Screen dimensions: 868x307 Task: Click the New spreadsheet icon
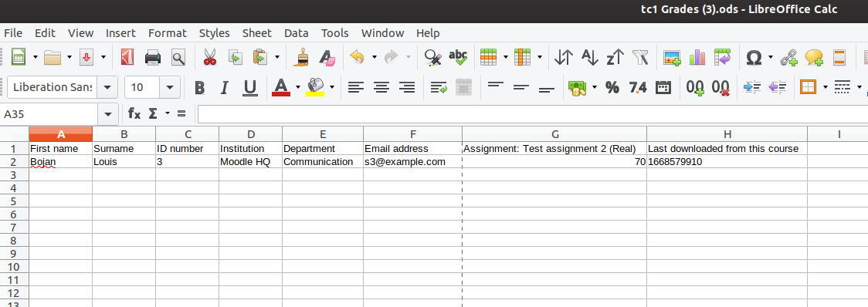[x=19, y=57]
